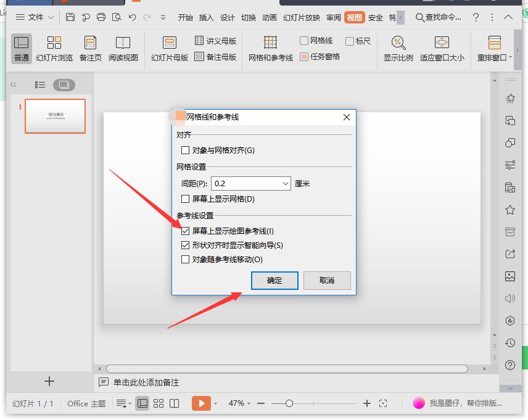Open the help question mark icon
This screenshot has width=528, height=420.
[x=476, y=17]
